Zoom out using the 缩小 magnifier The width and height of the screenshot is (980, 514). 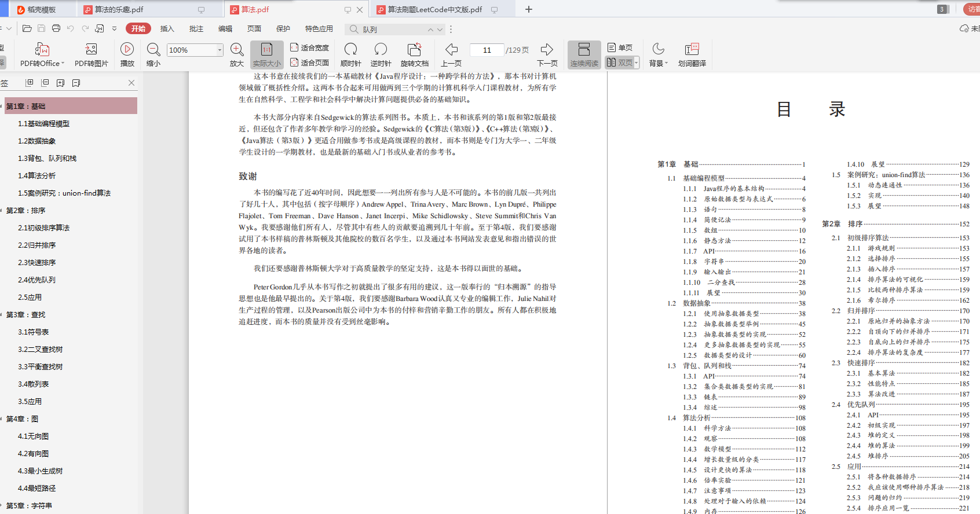[x=153, y=50]
